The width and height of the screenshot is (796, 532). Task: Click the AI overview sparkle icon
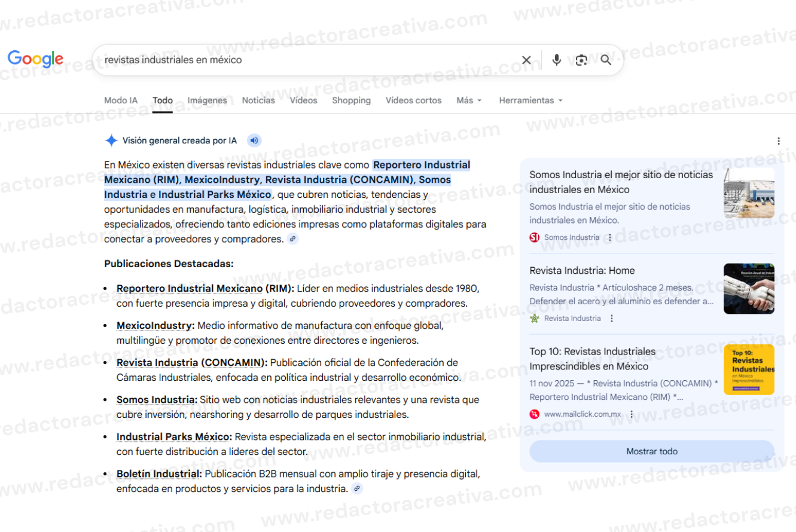pos(111,140)
